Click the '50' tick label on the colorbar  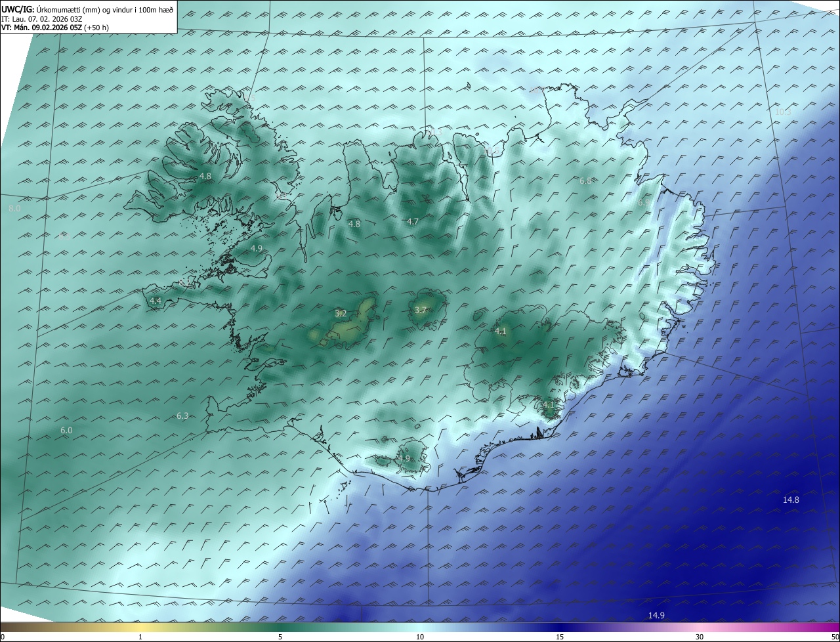pos(835,637)
